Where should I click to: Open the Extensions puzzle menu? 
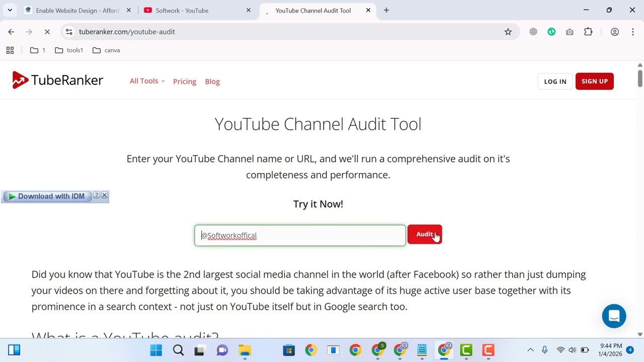pos(588,32)
